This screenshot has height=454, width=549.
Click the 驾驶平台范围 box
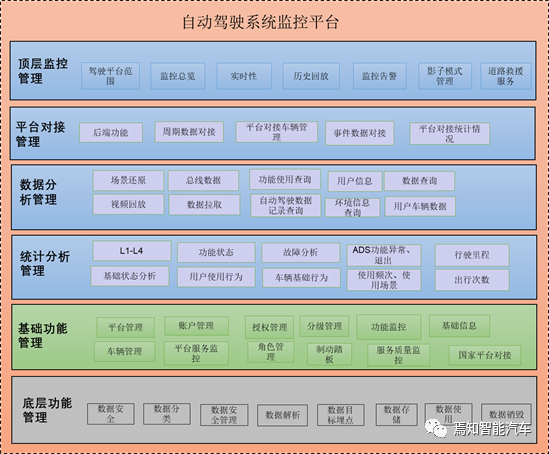point(110,76)
